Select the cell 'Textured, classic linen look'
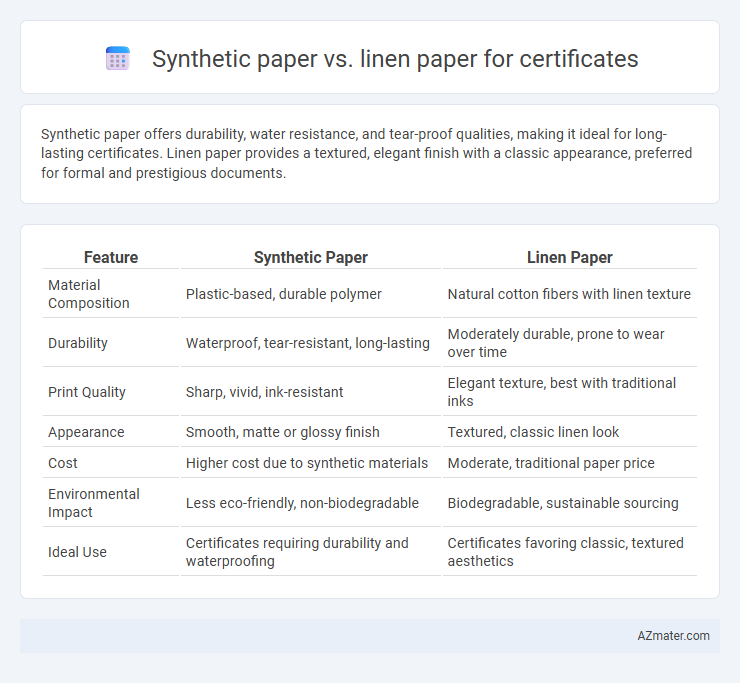 tap(533, 432)
